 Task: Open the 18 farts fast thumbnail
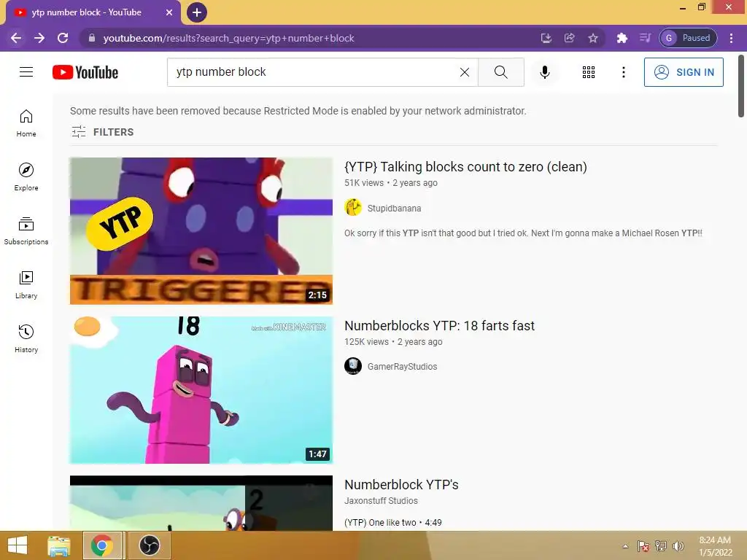pyautogui.click(x=201, y=390)
